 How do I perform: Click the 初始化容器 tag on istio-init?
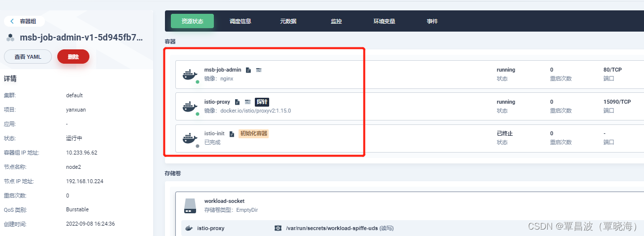[x=254, y=133]
